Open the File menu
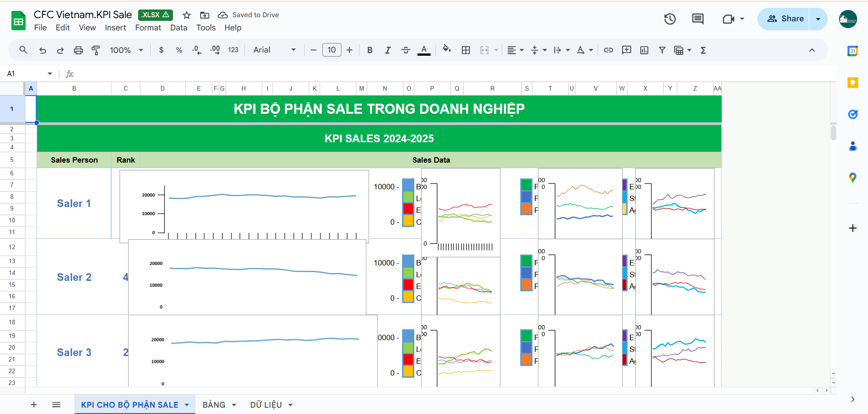 click(x=40, y=28)
